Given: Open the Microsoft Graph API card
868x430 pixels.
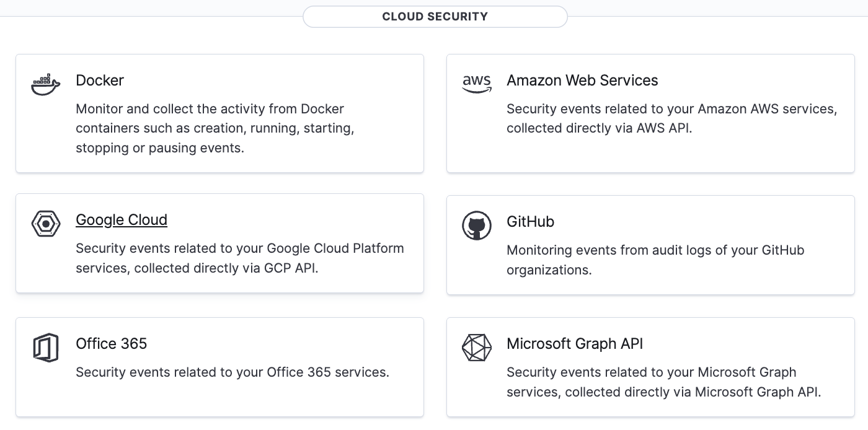Looking at the screenshot, I should (x=650, y=367).
